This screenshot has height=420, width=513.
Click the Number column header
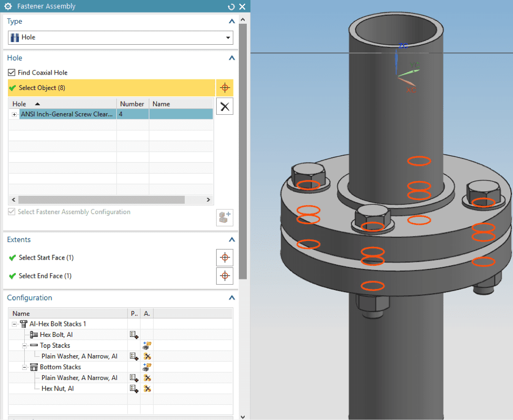click(133, 104)
